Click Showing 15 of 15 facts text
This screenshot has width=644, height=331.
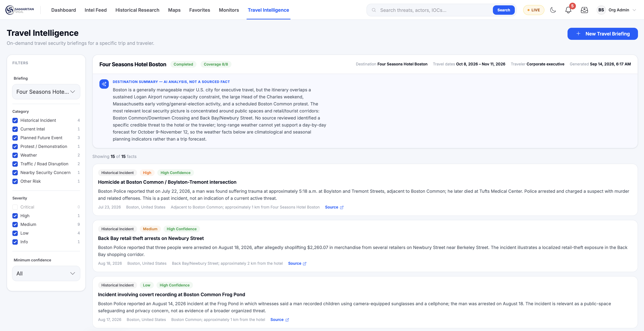pos(114,156)
